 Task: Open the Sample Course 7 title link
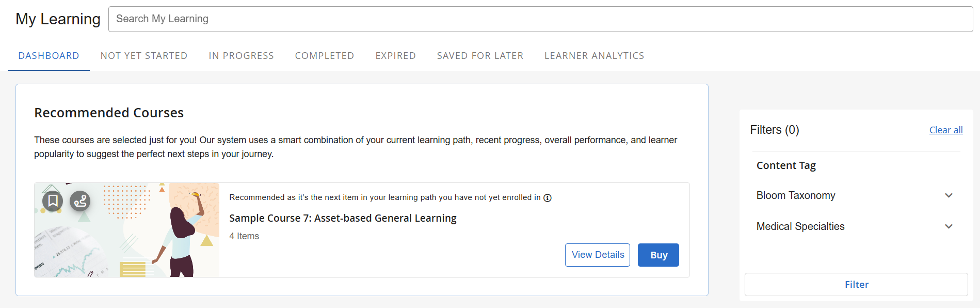[x=343, y=218]
